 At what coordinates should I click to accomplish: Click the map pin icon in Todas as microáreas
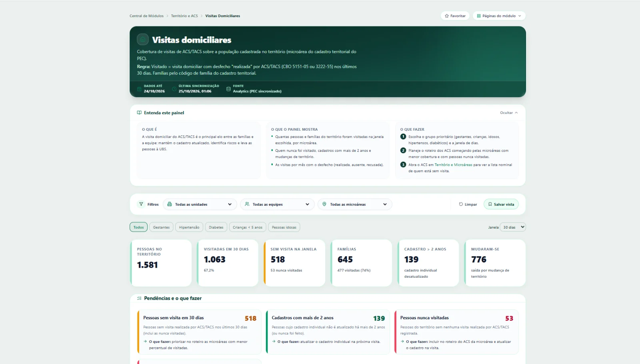click(324, 204)
